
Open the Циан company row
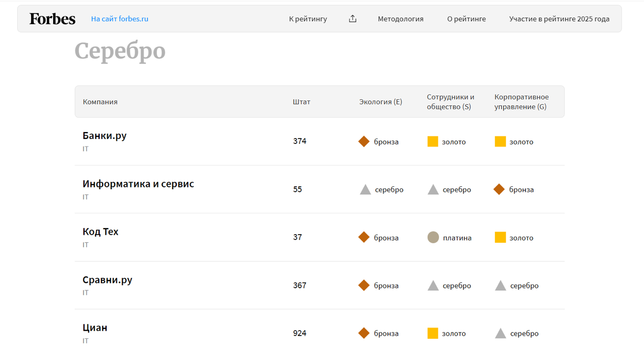319,333
